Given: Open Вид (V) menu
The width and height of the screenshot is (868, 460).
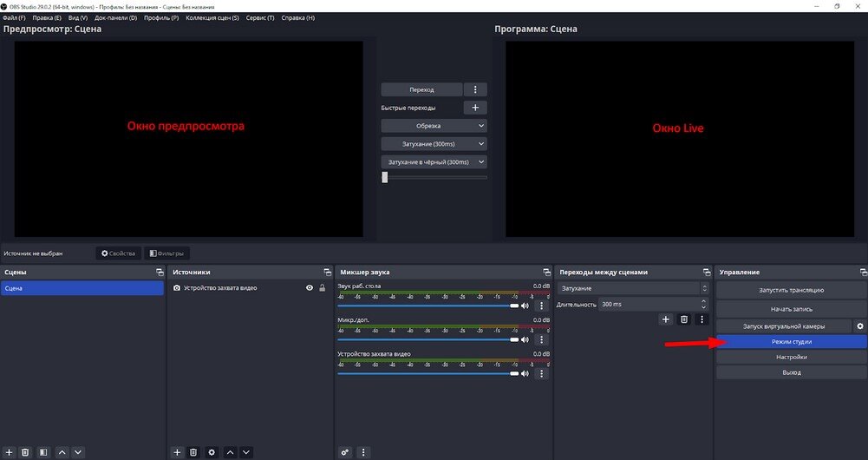Looking at the screenshot, I should click(77, 17).
